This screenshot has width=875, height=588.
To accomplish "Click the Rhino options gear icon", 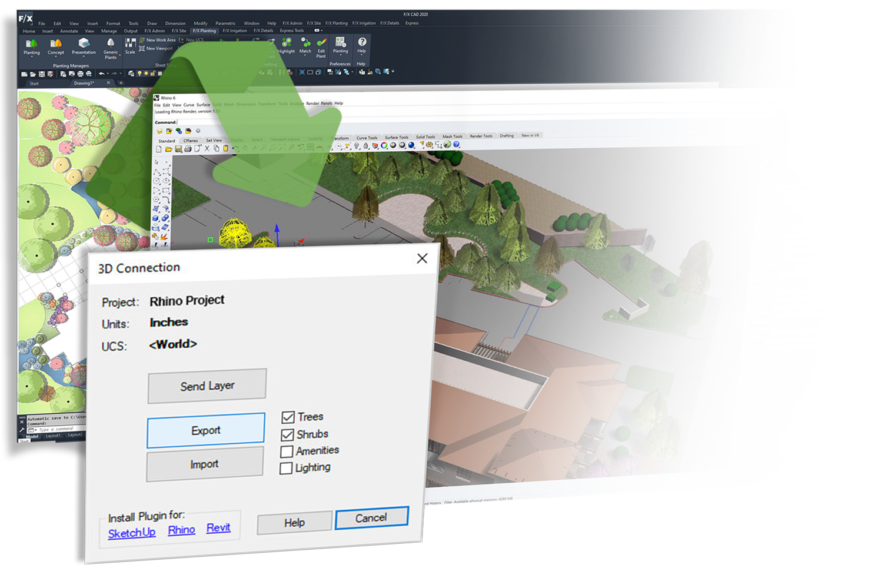I will [x=429, y=145].
